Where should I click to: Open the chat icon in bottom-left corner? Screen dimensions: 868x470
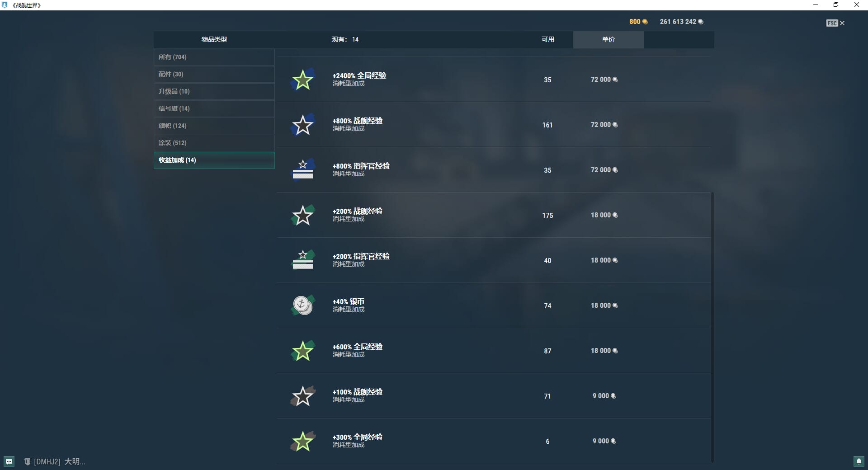tap(9, 461)
